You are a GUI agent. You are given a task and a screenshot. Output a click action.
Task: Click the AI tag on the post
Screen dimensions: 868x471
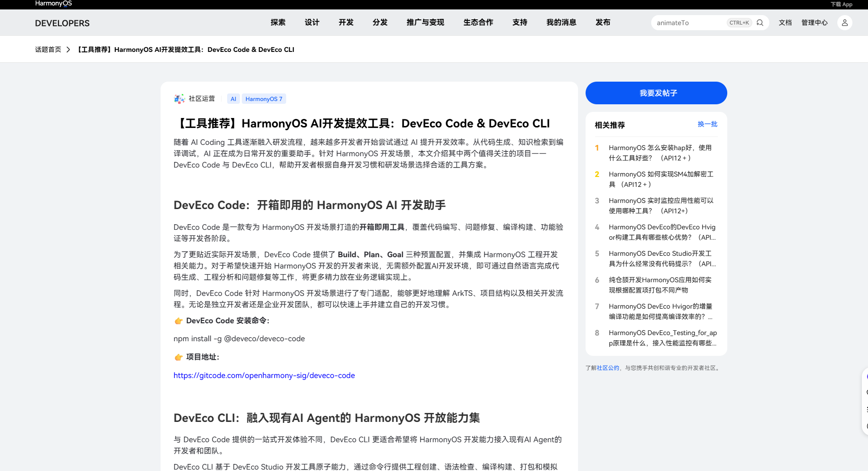(233, 99)
